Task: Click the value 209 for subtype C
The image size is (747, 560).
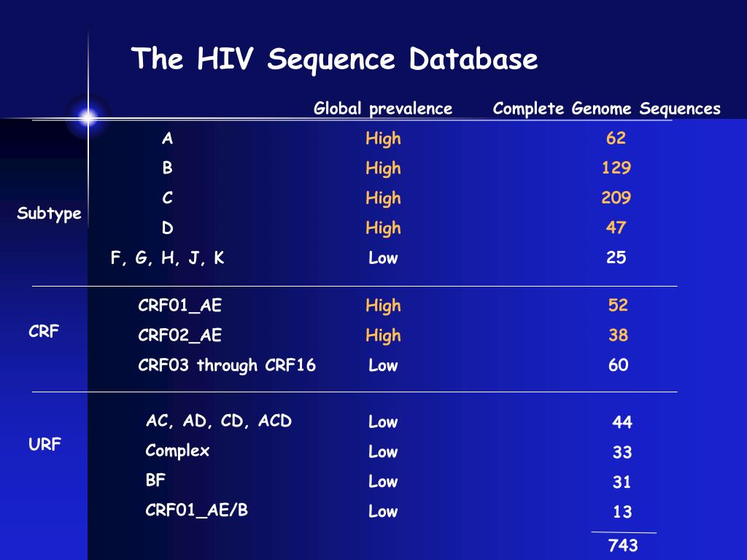Action: coord(616,198)
